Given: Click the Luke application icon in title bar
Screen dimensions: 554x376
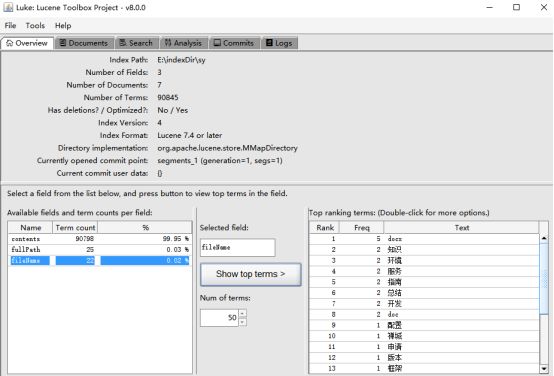Looking at the screenshot, I should click(x=8, y=7).
